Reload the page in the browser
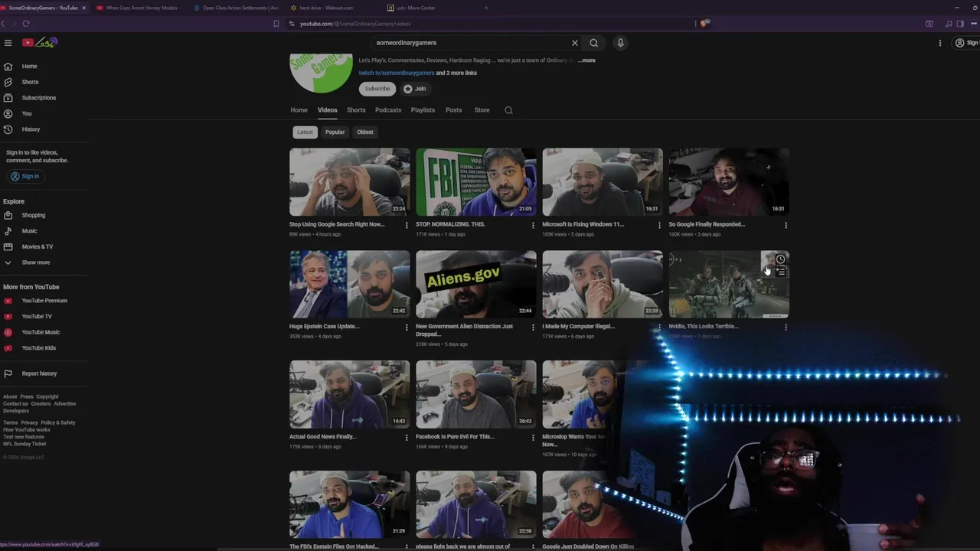The width and height of the screenshot is (980, 551). 26,24
